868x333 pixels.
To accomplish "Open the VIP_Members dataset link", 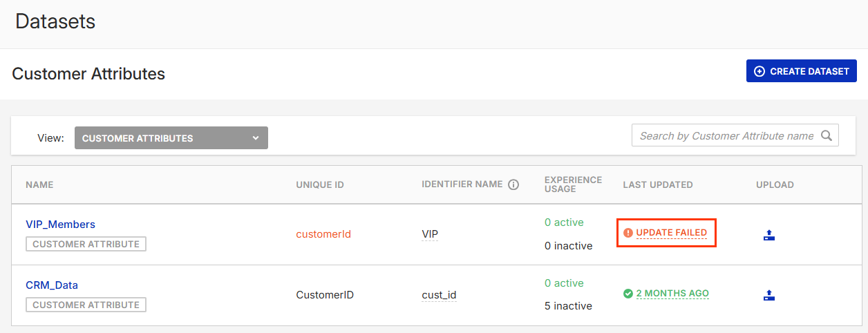I will pyautogui.click(x=60, y=224).
